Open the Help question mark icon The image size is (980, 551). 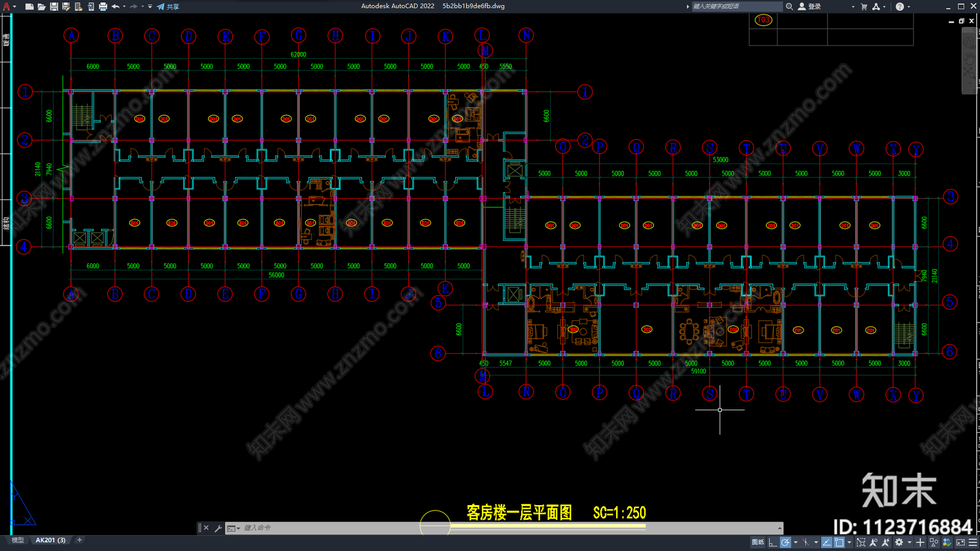click(900, 6)
